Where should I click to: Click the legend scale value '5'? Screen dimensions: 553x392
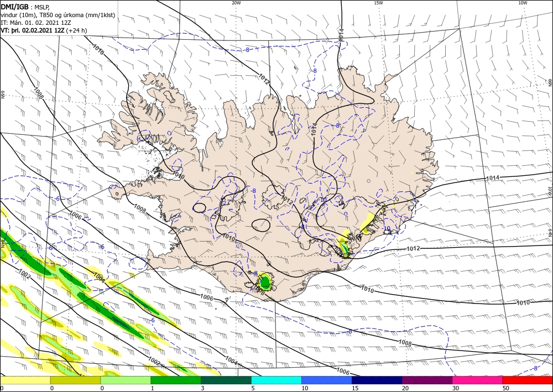tap(253, 388)
